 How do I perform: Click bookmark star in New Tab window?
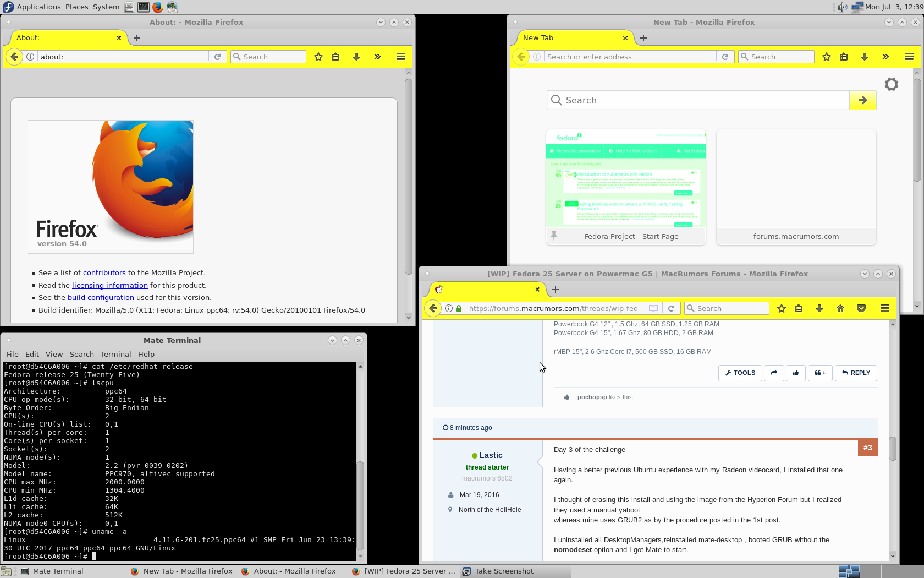tap(827, 57)
